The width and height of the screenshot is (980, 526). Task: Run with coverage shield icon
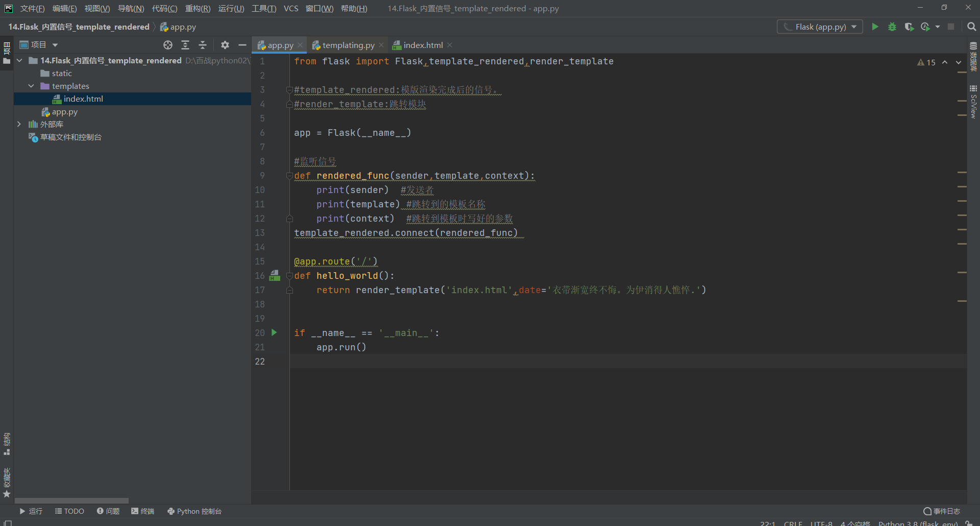909,27
